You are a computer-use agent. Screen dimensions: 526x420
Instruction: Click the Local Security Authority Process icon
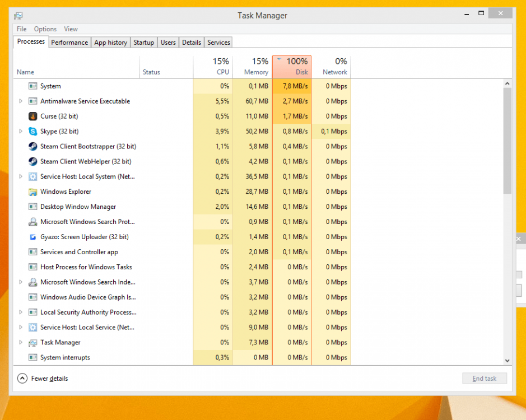click(32, 312)
